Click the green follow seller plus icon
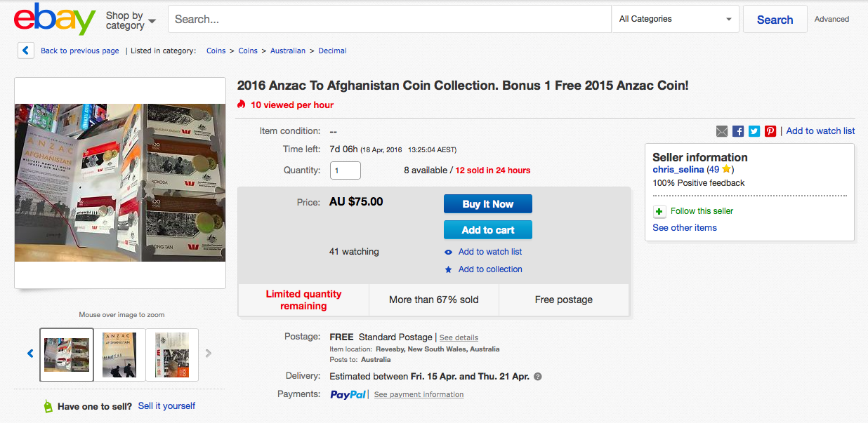The width and height of the screenshot is (868, 423). pyautogui.click(x=659, y=211)
